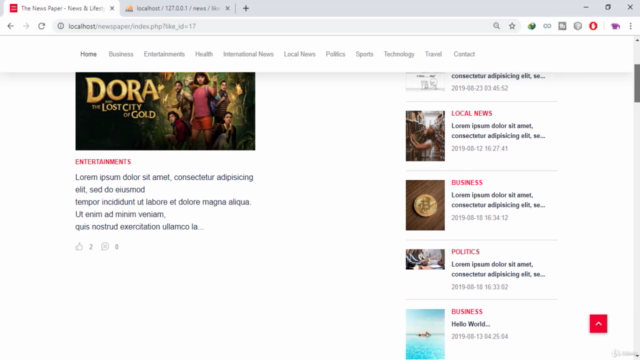
Task: Reload the page with the refresh icon
Action: click(42, 26)
